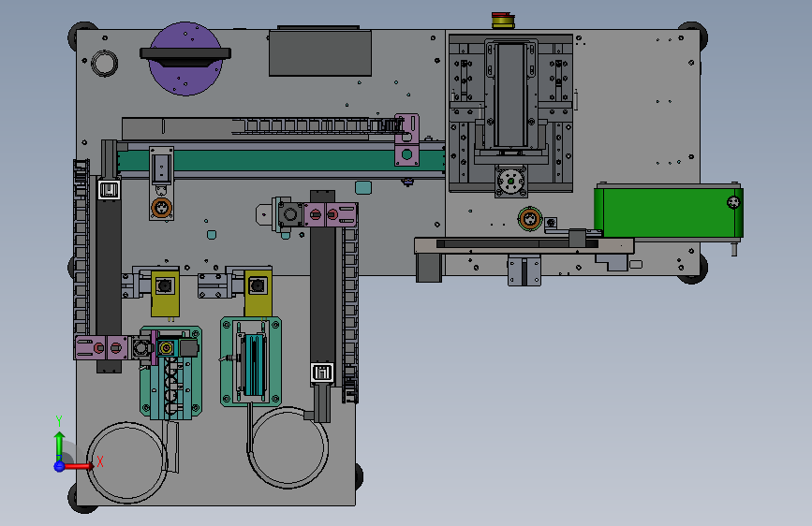Select the white slider block on the left rail
The image size is (812, 526).
[110, 190]
